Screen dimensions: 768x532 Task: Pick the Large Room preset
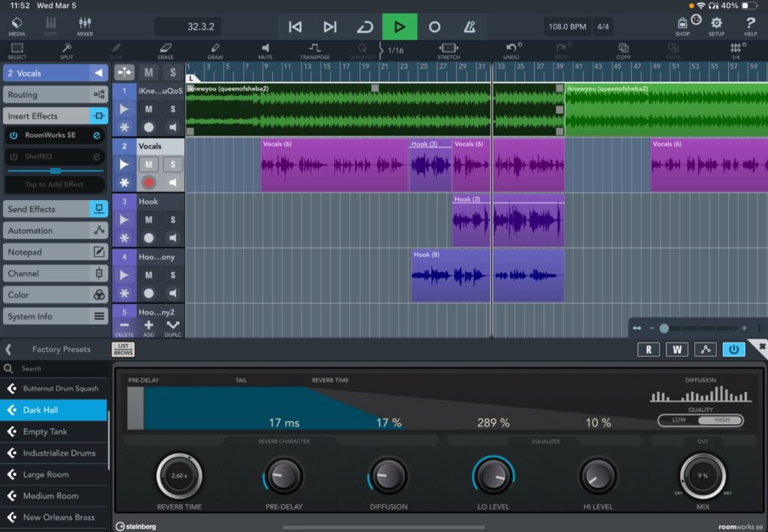pyautogui.click(x=54, y=475)
